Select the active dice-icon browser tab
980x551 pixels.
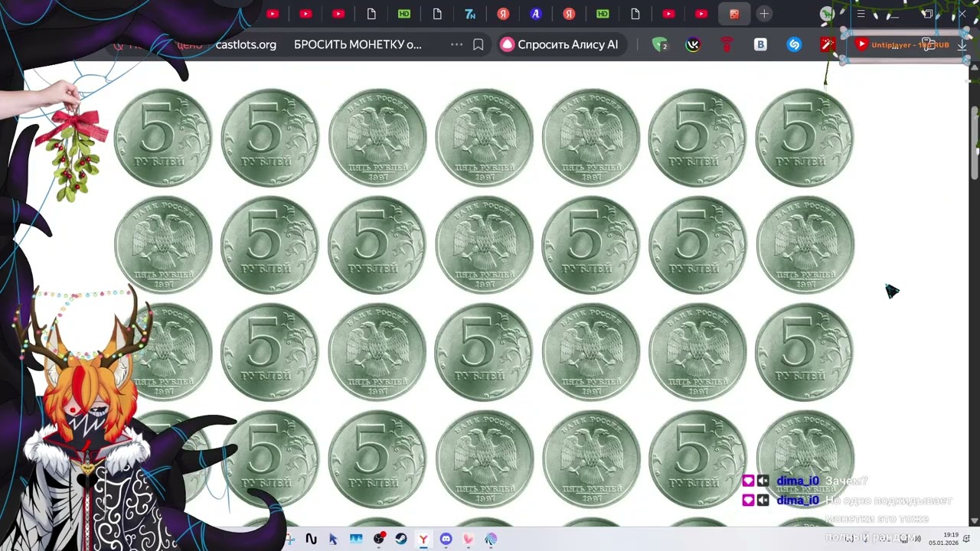pyautogui.click(x=734, y=14)
